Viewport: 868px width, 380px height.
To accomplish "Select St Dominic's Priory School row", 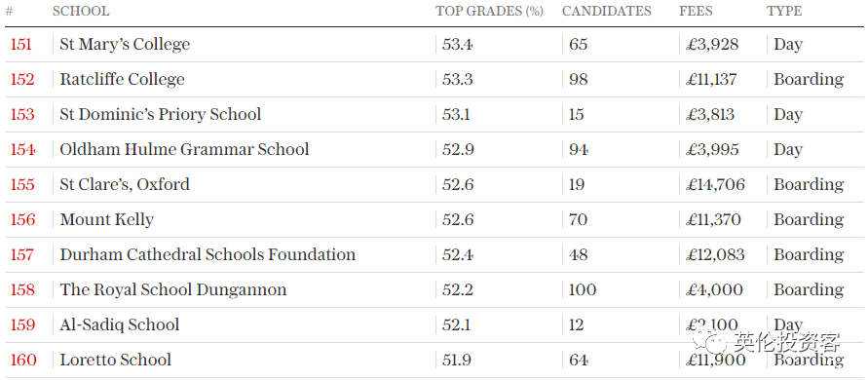I will tap(434, 114).
